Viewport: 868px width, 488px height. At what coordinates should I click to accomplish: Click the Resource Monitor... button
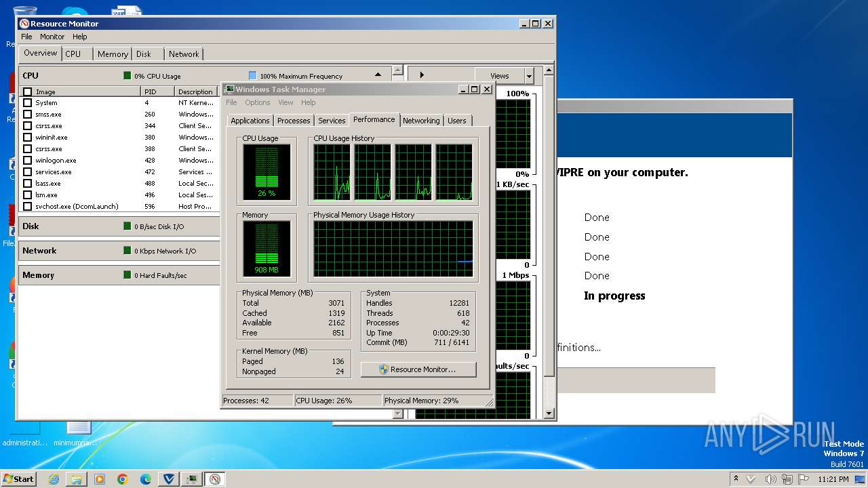pos(418,369)
